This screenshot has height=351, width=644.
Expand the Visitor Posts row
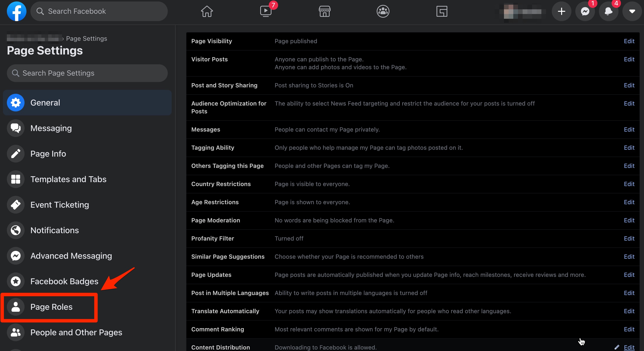tap(629, 59)
